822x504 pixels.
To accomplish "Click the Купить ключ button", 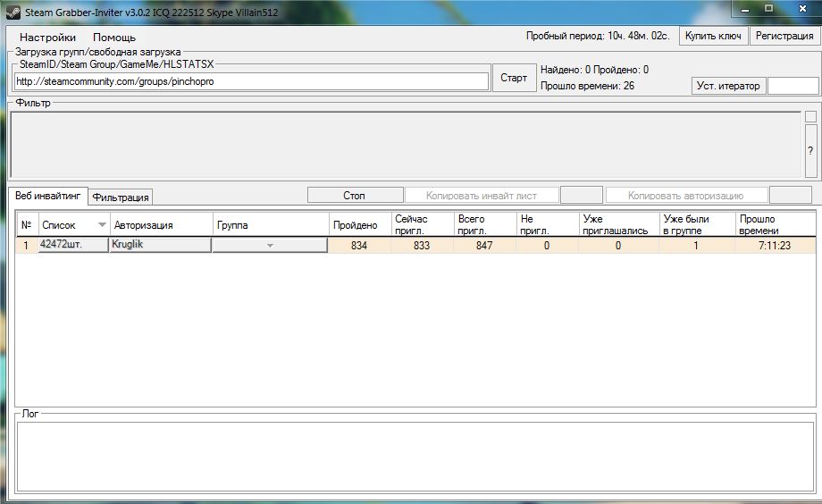I will pyautogui.click(x=713, y=36).
